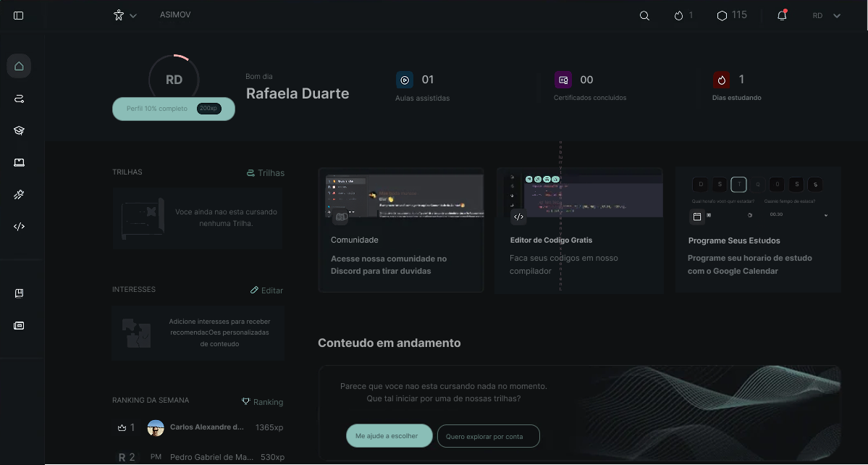Toggle the highlighted T weekday button
Screen dimensions: 868x465
[738, 185]
